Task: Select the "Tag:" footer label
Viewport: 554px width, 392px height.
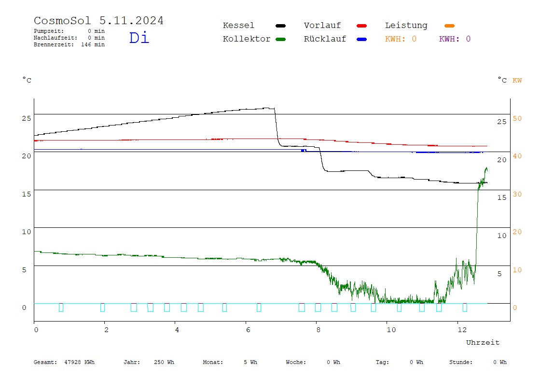Action: pos(382,362)
